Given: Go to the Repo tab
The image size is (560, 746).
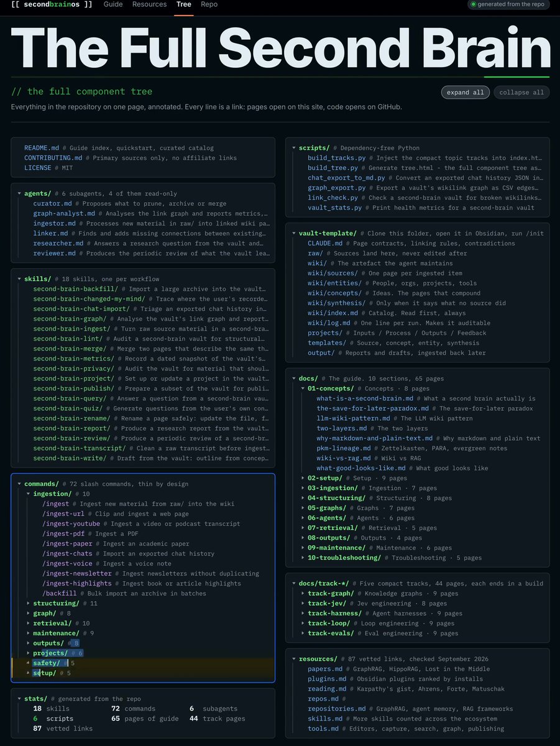Looking at the screenshot, I should 209,4.
